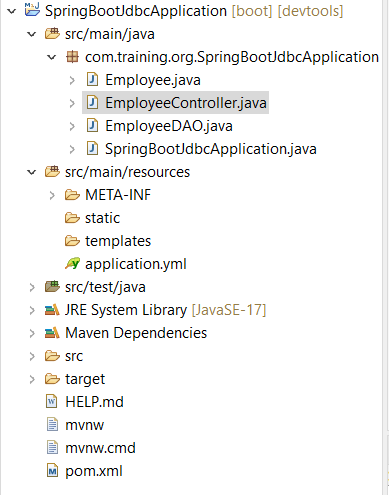Expand the META-INF folder
Viewport: 389px width, 495px height.
(52, 195)
